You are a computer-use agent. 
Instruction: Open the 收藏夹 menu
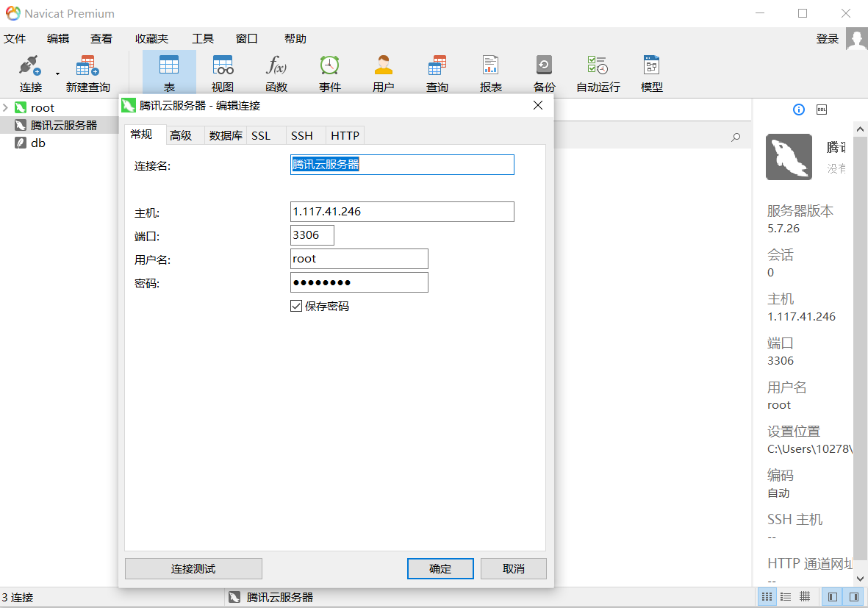(151, 39)
